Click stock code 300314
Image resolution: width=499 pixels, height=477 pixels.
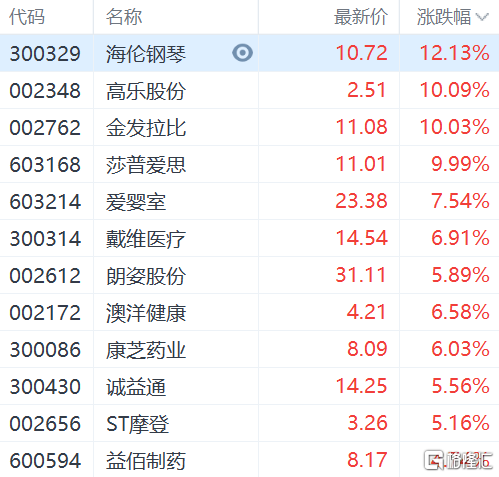45,239
